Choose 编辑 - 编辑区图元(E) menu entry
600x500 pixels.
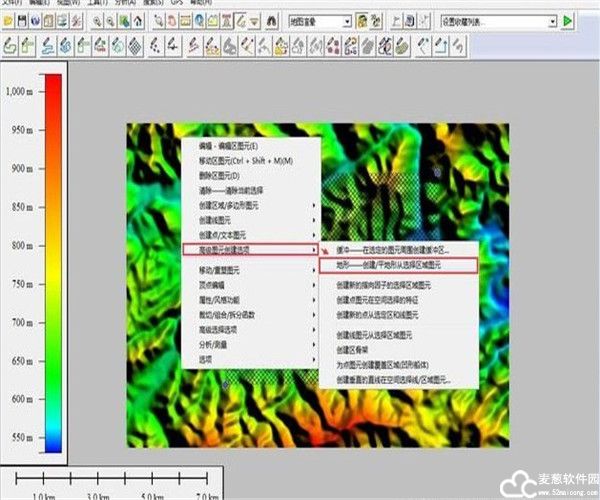251,146
